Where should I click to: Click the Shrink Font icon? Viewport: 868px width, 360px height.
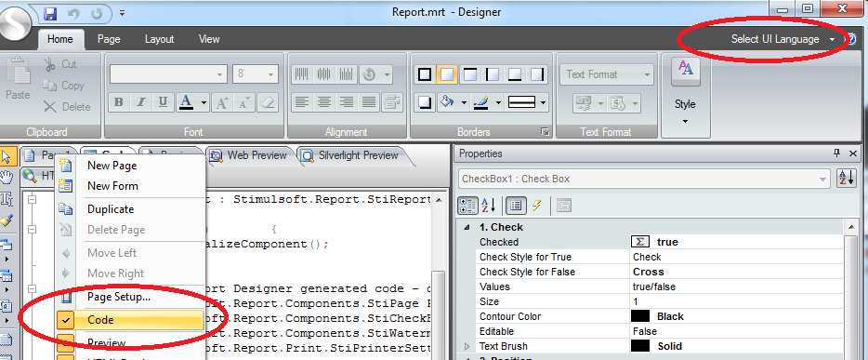pos(244,102)
